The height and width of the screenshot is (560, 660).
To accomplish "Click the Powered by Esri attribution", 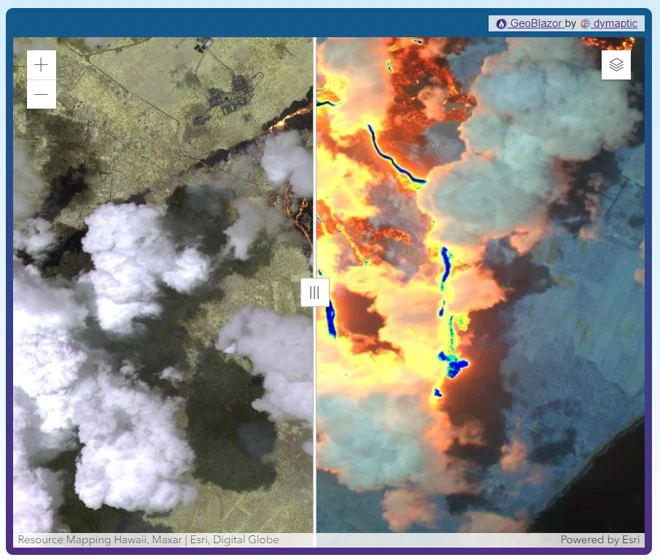I will [x=600, y=540].
